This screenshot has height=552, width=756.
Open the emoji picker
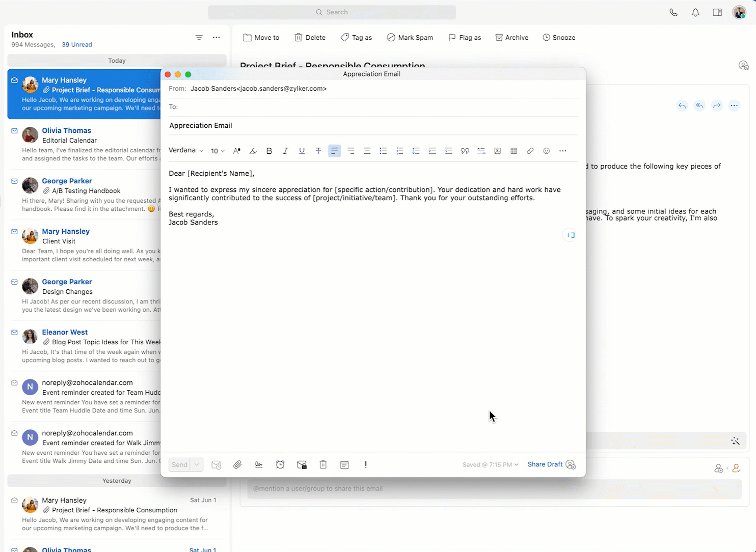[547, 151]
